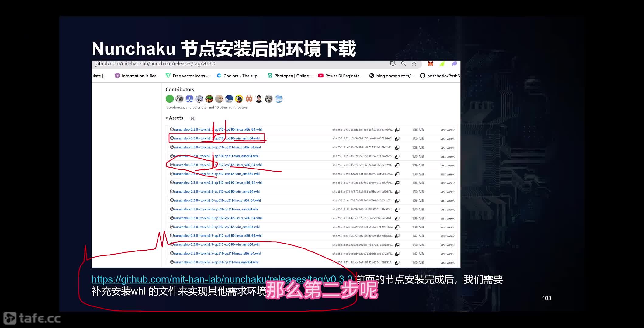Open the Coolors bookmark
The width and height of the screenshot is (644, 328).
pyautogui.click(x=239, y=76)
